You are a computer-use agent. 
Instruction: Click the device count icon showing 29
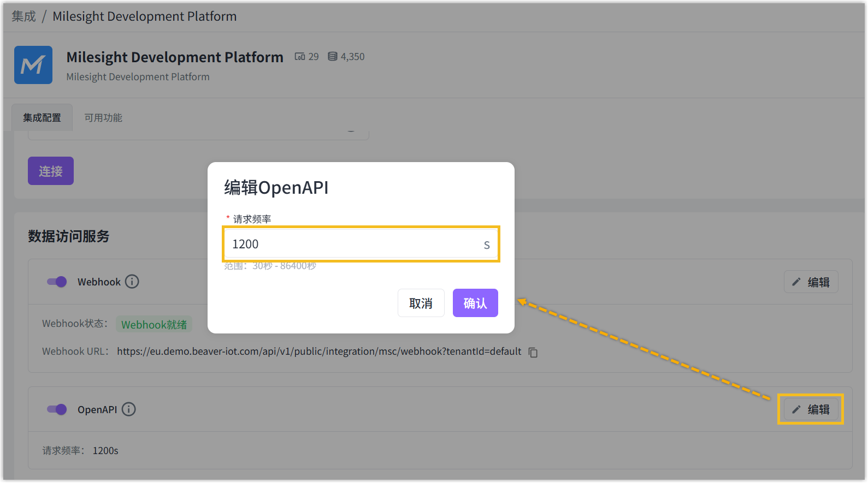pos(300,57)
